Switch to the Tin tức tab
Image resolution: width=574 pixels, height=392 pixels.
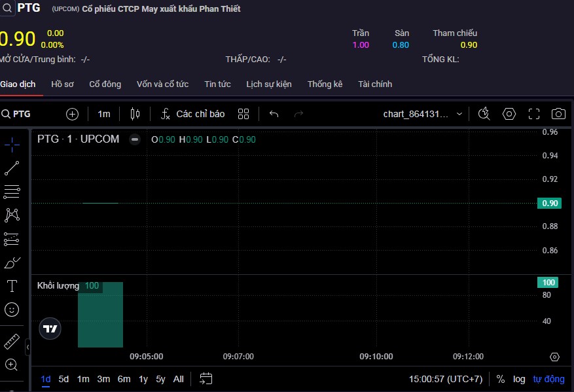[217, 84]
